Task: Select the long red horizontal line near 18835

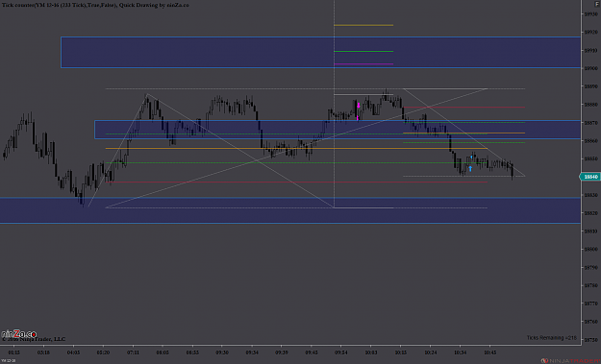Action: 296,182
